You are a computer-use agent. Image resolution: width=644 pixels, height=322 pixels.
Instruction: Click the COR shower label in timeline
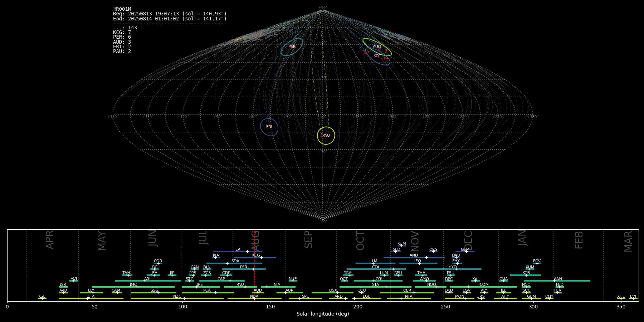(x=158, y=261)
